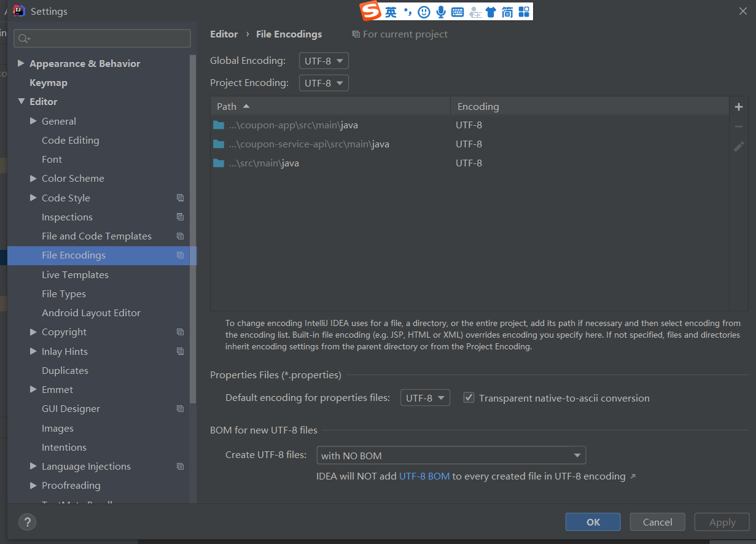
Task: Click project-level icon next to File and Code Templates
Action: point(180,236)
